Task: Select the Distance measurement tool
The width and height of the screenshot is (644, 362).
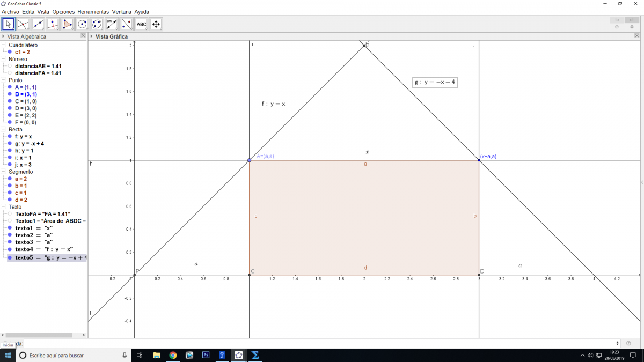Action: pyautogui.click(x=112, y=24)
